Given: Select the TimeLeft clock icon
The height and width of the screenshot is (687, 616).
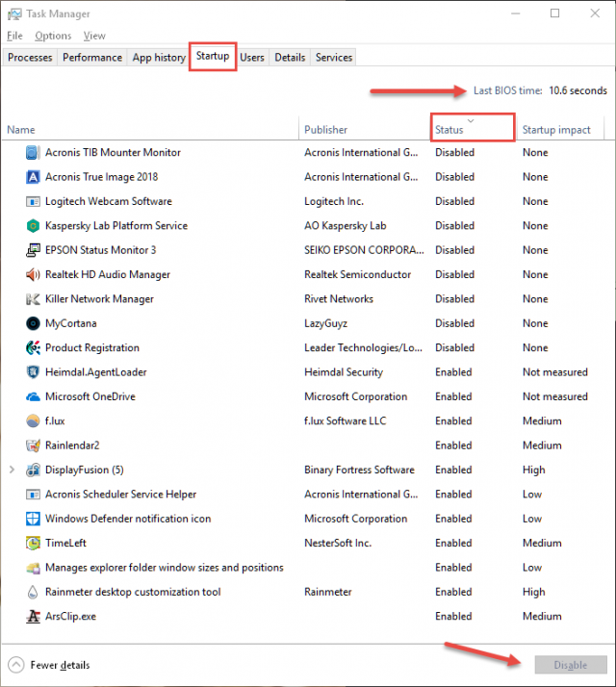Looking at the screenshot, I should 33,544.
